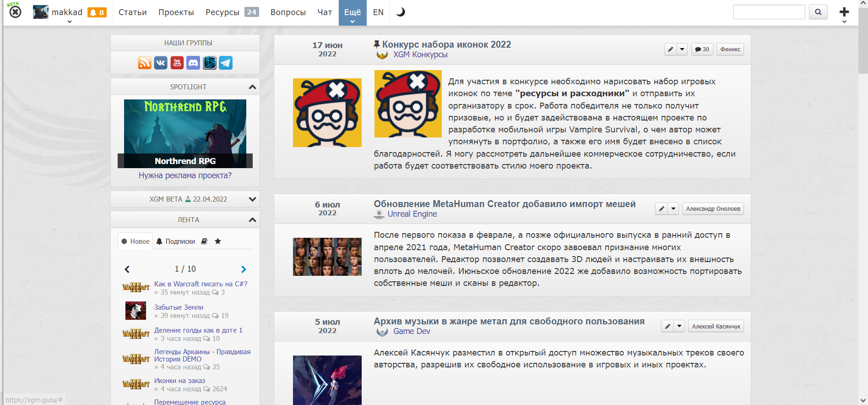Click Warcraft icon beside Деление голды как в доте 1

136,334
